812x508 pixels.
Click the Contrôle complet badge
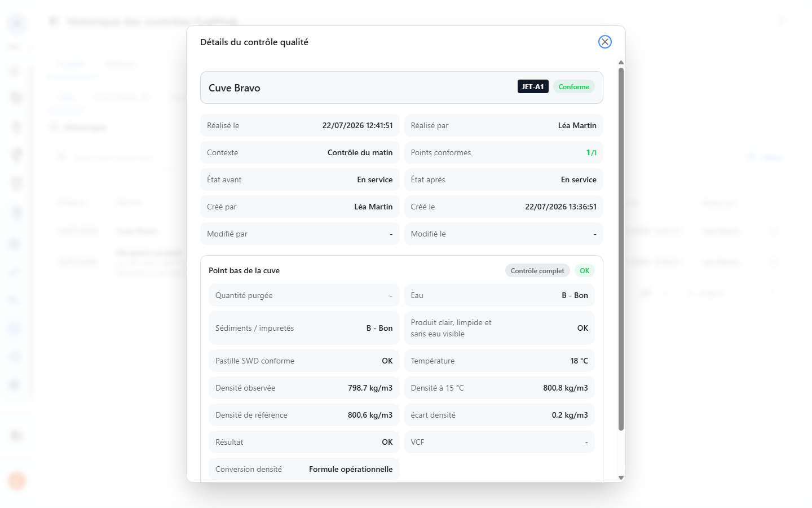pyautogui.click(x=537, y=271)
